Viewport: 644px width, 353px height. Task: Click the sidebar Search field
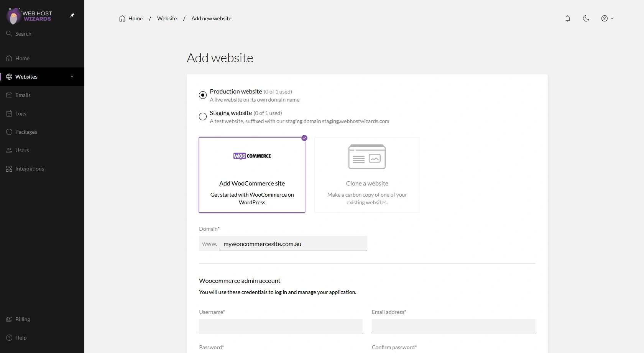pos(42,34)
